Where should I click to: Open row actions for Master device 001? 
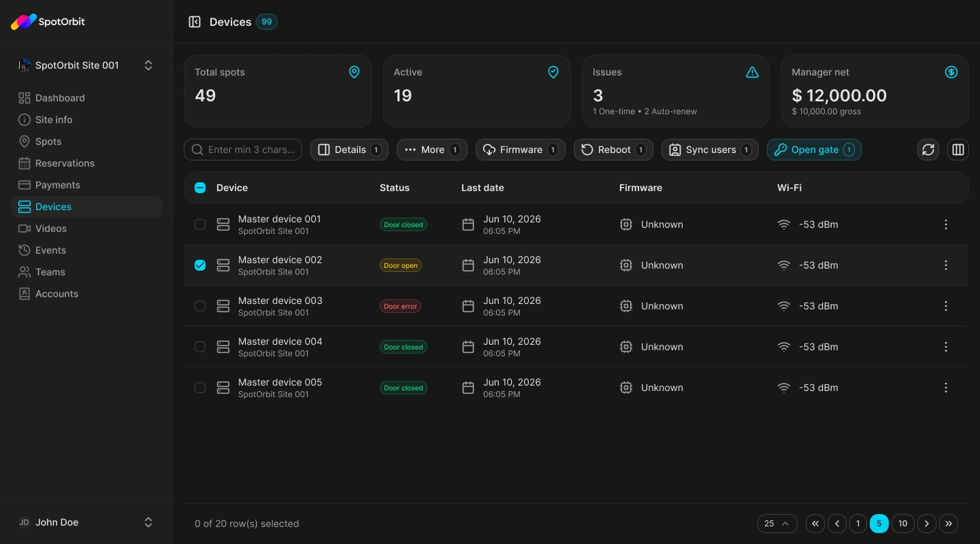[x=946, y=224]
